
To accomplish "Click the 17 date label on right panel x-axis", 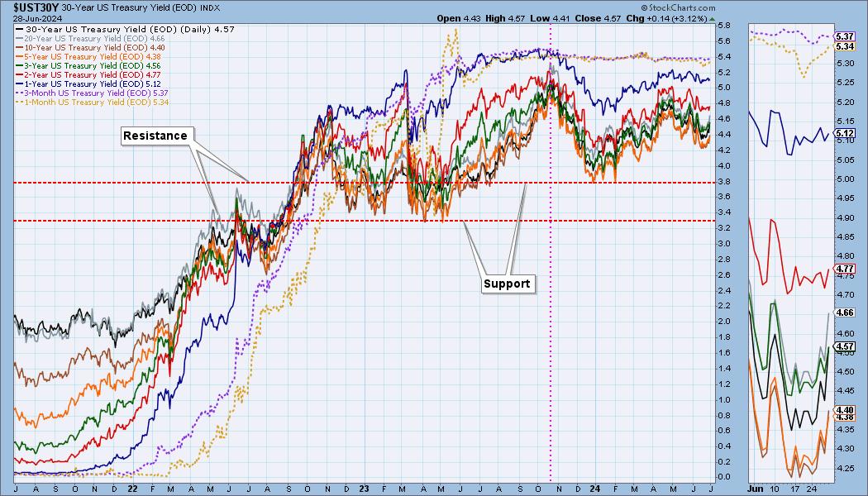I will click(795, 489).
